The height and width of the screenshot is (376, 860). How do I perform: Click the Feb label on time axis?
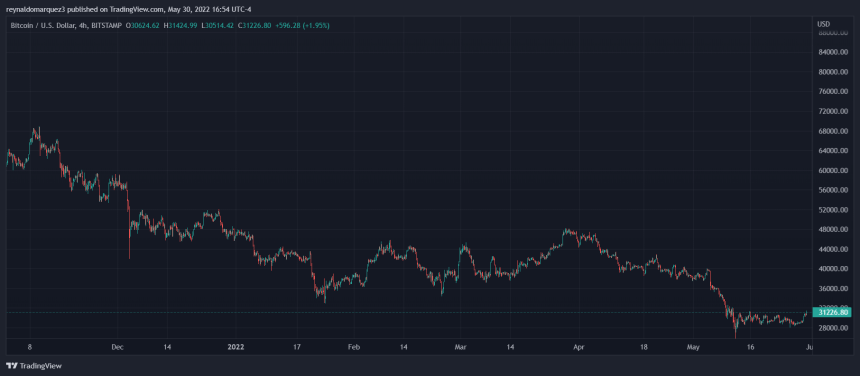(354, 347)
